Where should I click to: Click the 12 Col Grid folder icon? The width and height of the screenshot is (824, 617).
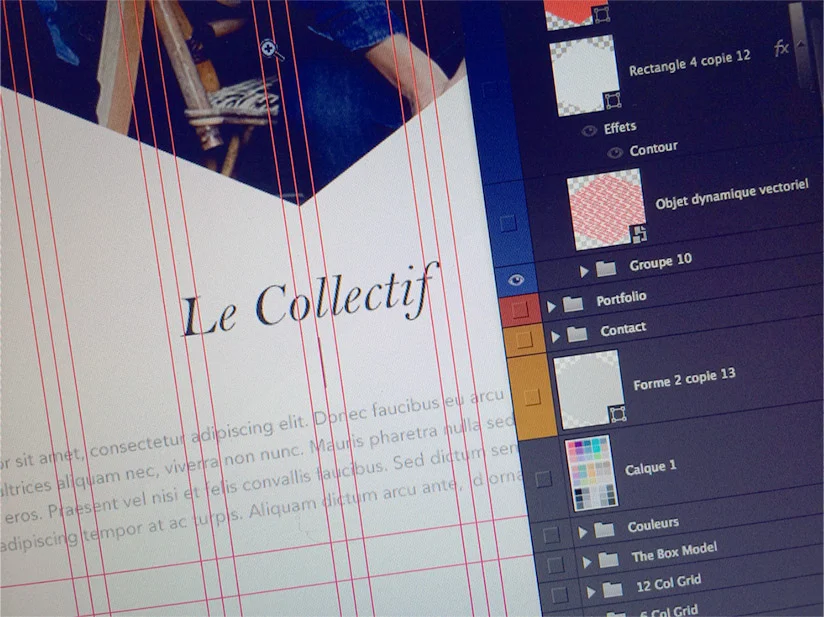pyautogui.click(x=613, y=590)
